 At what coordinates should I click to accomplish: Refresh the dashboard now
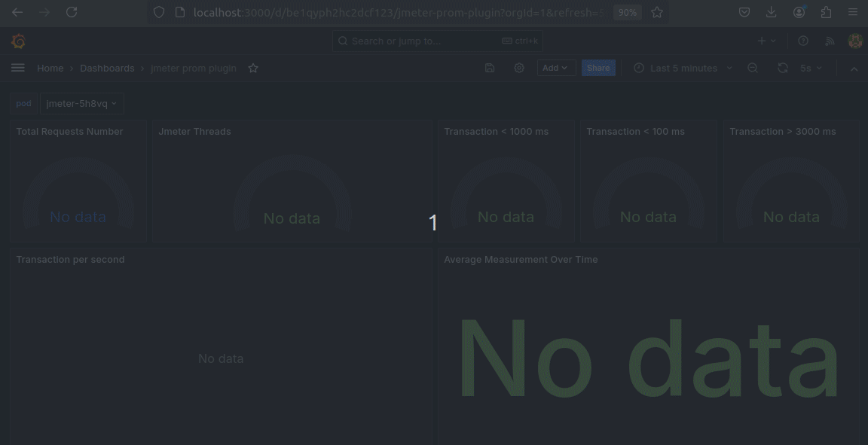(x=783, y=68)
